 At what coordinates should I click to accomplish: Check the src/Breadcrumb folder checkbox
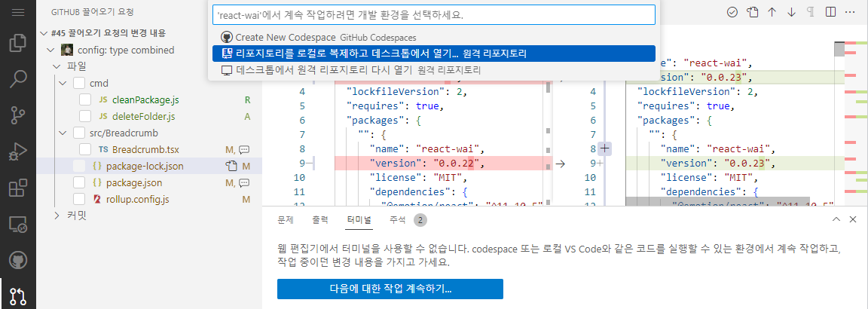[x=79, y=133]
